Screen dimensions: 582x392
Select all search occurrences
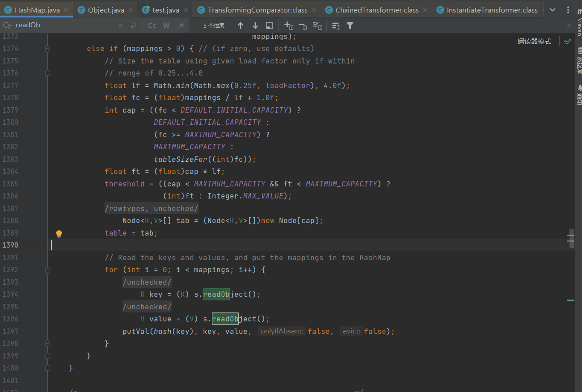click(317, 26)
